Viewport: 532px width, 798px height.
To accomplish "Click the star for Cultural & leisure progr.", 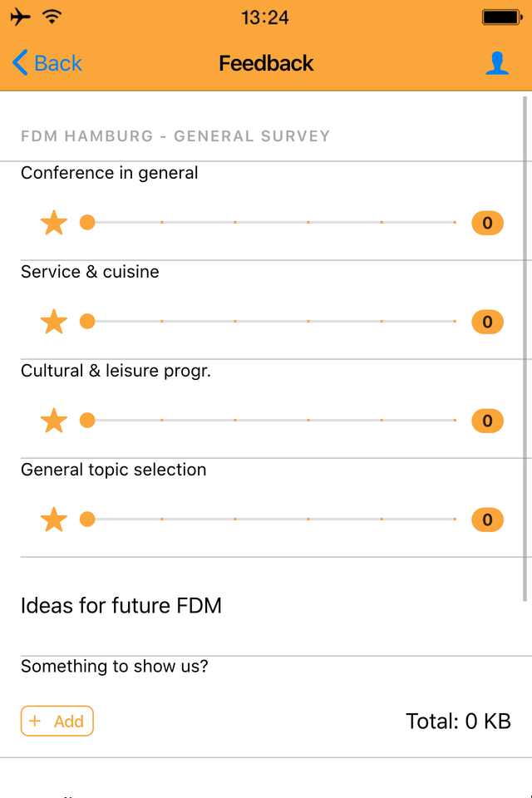I will tap(54, 421).
